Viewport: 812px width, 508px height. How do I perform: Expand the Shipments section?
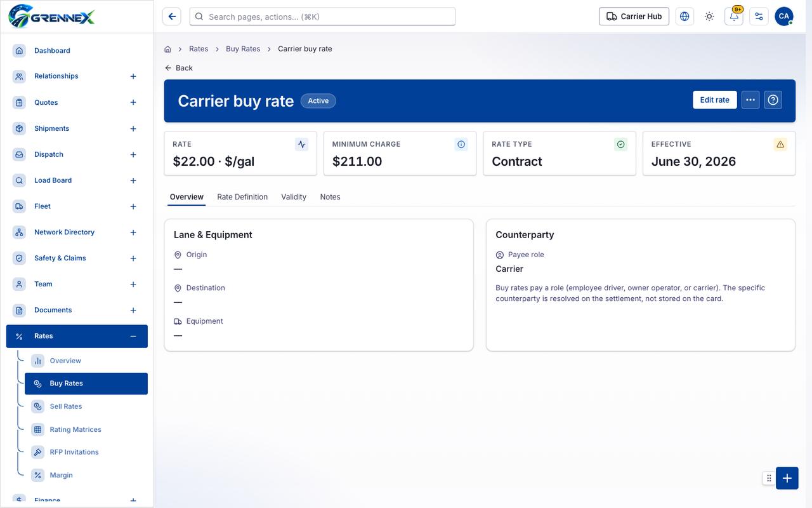click(133, 128)
